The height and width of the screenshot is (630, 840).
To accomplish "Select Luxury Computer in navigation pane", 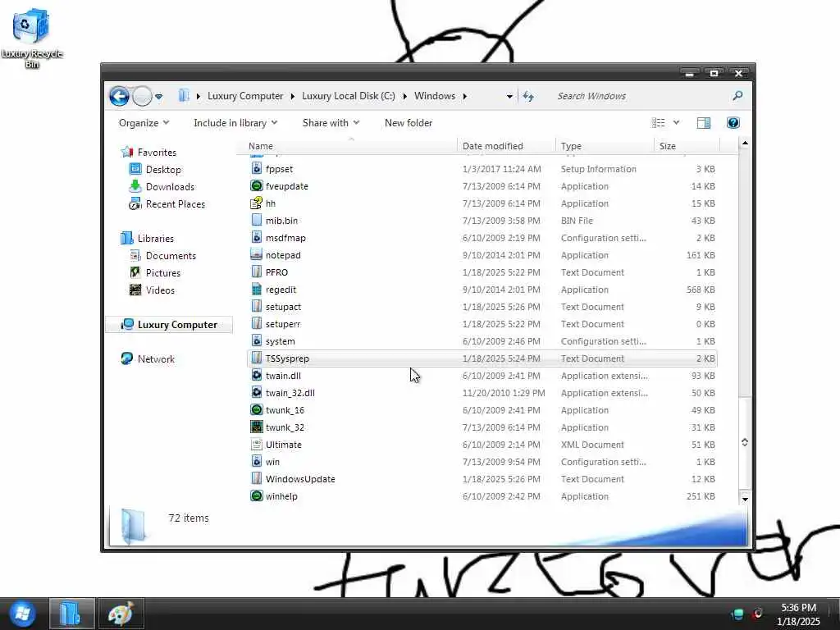I will 177,325.
